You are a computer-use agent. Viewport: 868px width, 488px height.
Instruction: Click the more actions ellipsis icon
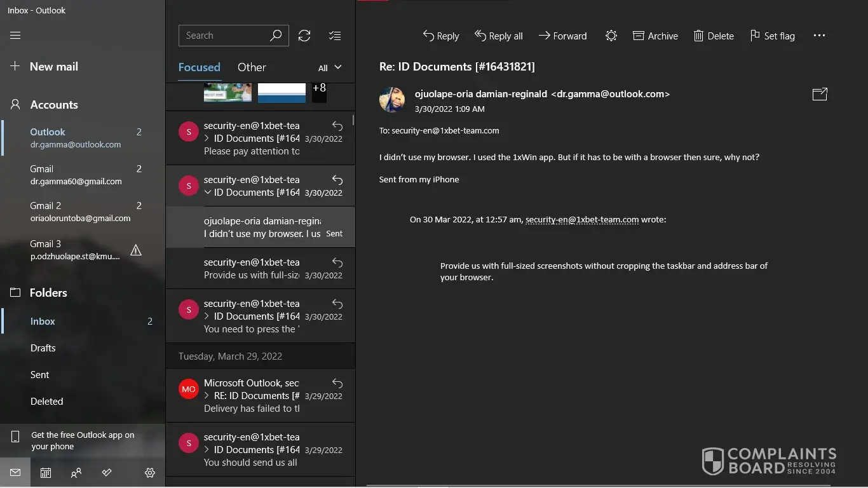(x=819, y=36)
